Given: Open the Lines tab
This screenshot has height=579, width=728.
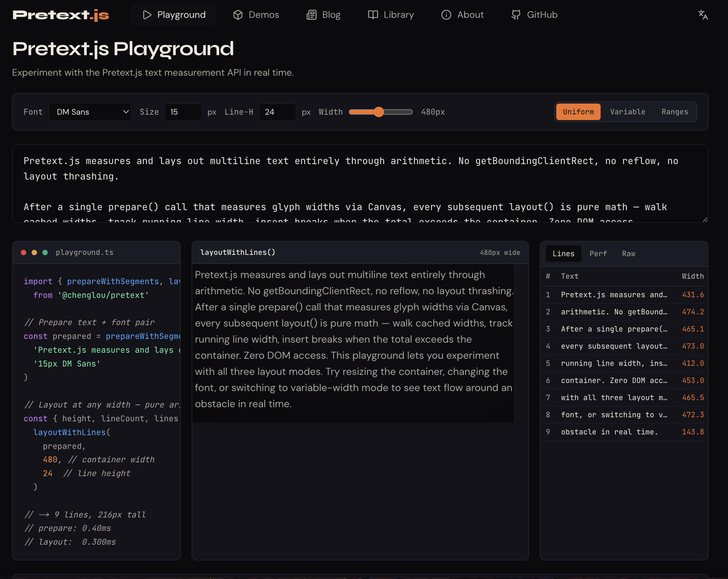Looking at the screenshot, I should [563, 254].
